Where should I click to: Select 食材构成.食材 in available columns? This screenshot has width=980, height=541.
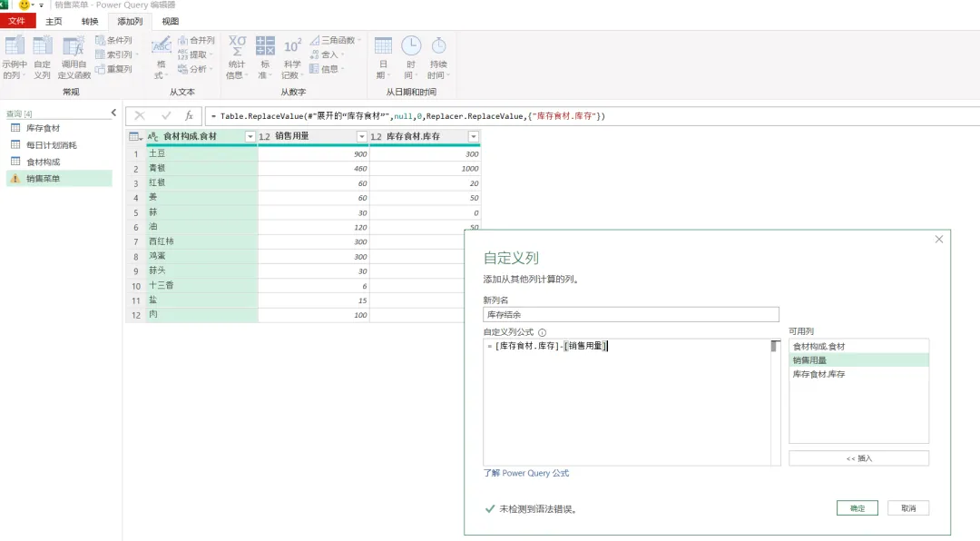click(x=858, y=347)
